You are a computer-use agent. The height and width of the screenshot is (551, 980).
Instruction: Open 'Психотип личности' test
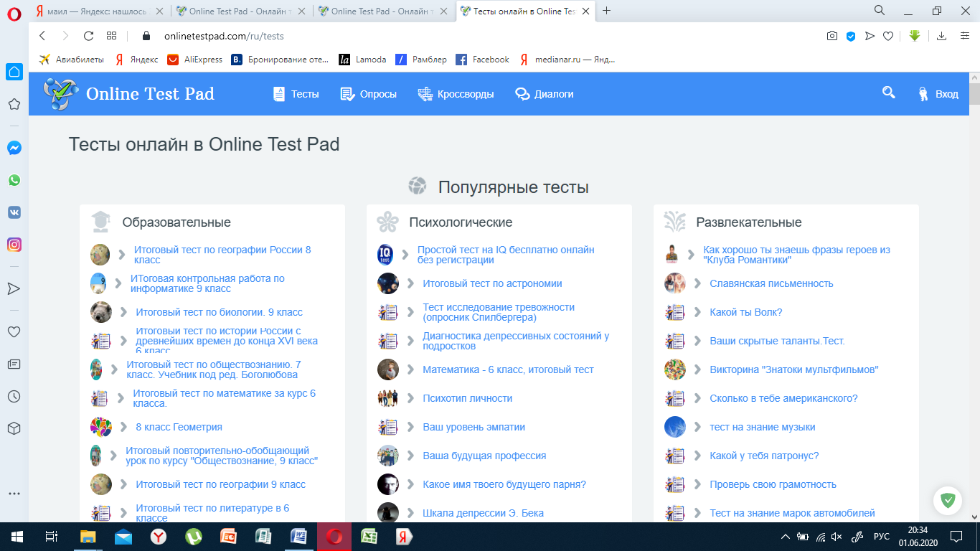pyautogui.click(x=468, y=398)
